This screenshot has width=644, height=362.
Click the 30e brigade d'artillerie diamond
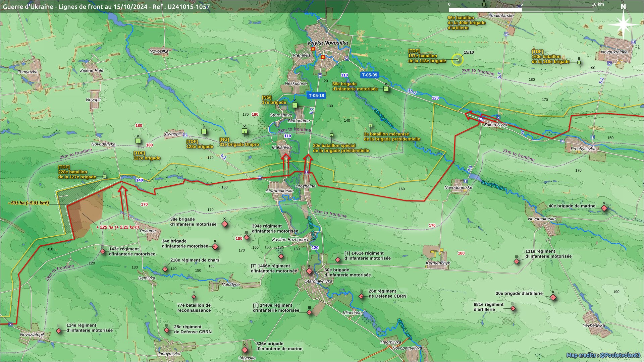click(553, 297)
